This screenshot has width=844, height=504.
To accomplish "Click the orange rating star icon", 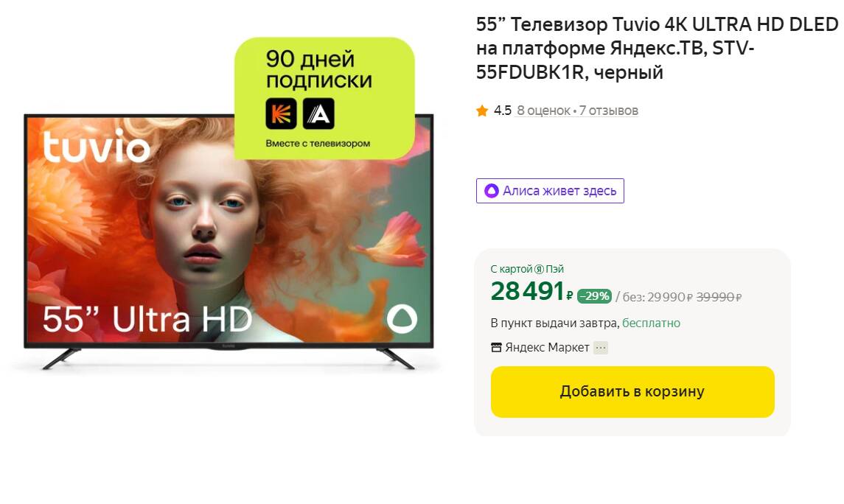I will 482,111.
